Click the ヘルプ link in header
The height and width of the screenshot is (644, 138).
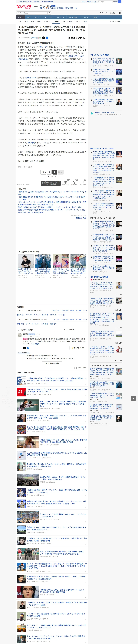pyautogui.click(x=94, y=2)
